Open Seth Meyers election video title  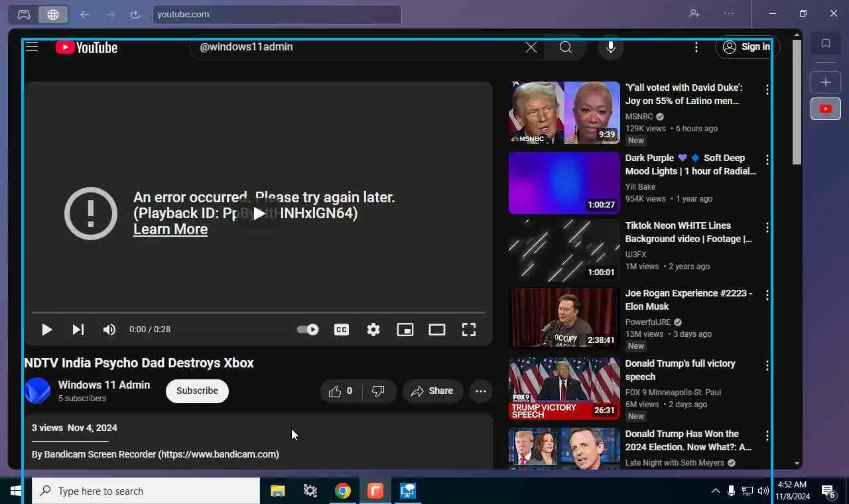click(x=688, y=440)
